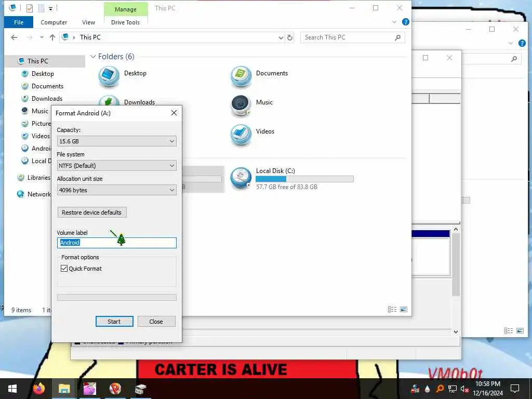Click the Properties quick access toolbar icon

[30, 8]
